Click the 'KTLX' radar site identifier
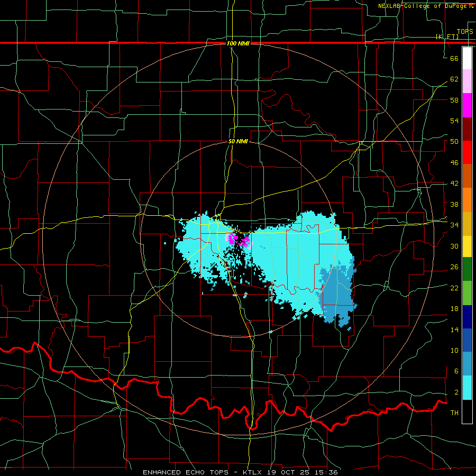Screen dimensions: 476x476 click(x=253, y=472)
